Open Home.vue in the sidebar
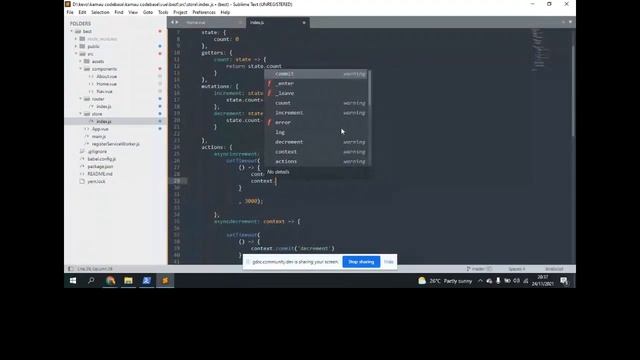Screen dimensions: 640x360 (x=107, y=84)
